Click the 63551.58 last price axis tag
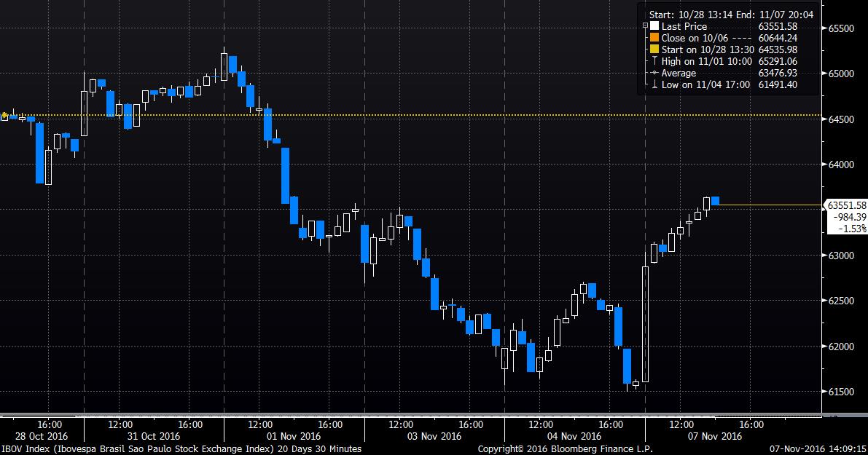This screenshot has height=455, width=868. (845, 205)
